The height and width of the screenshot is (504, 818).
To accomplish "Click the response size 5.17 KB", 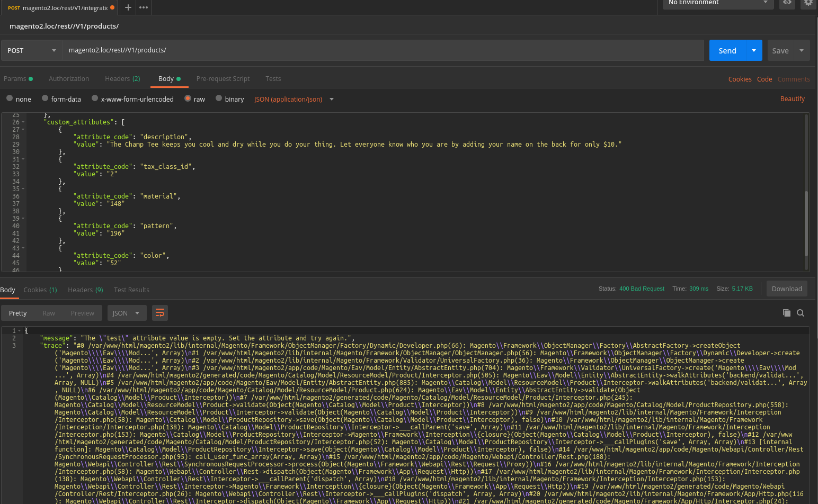I will [742, 289].
